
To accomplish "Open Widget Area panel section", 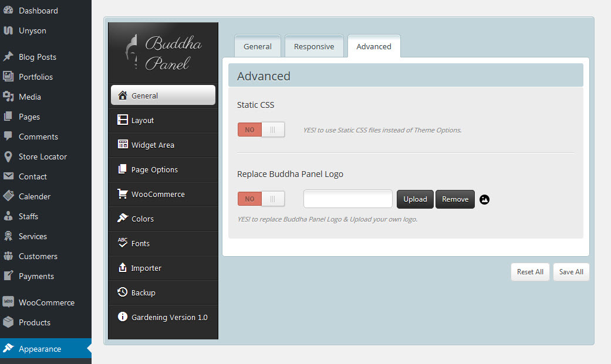I will pyautogui.click(x=163, y=145).
